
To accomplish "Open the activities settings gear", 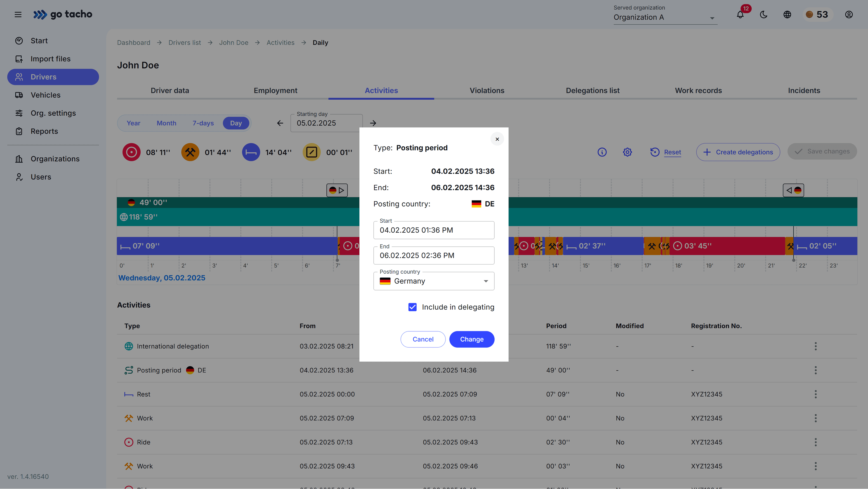I will click(x=627, y=152).
